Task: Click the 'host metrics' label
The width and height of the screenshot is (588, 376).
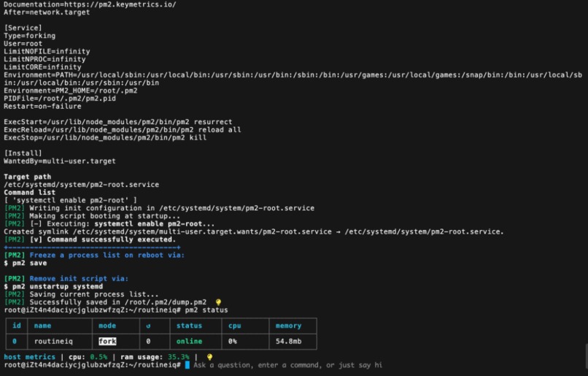Action: click(x=29, y=357)
